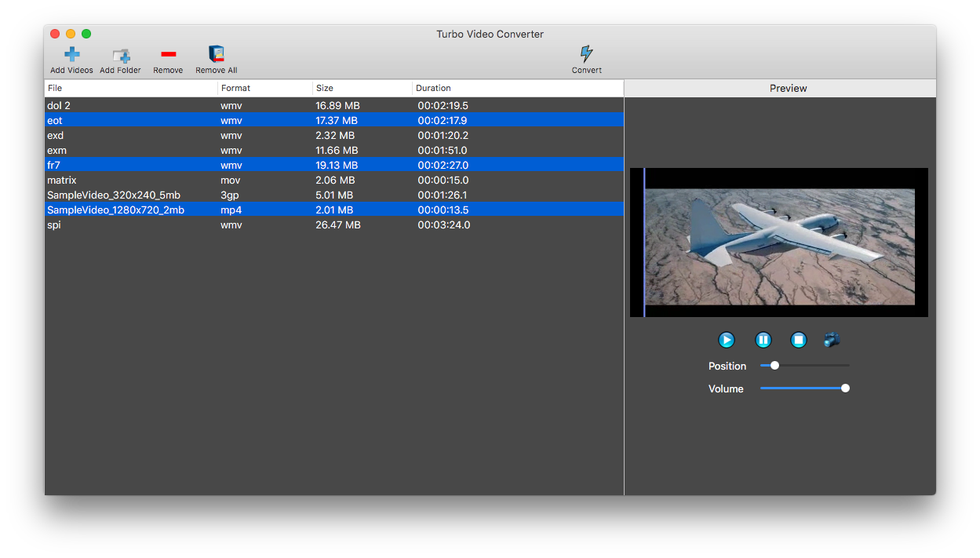This screenshot has width=980, height=558.
Task: Click the Volume slider handle
Action: (x=845, y=388)
